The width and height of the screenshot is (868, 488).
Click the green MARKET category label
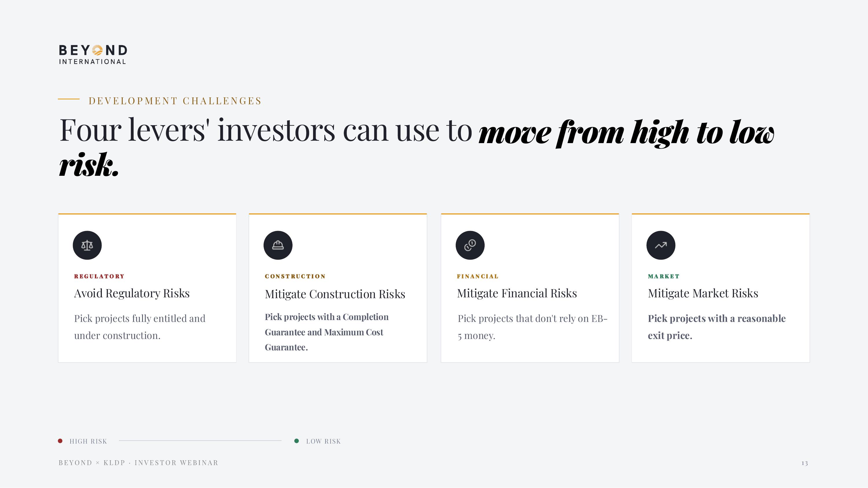tap(663, 276)
